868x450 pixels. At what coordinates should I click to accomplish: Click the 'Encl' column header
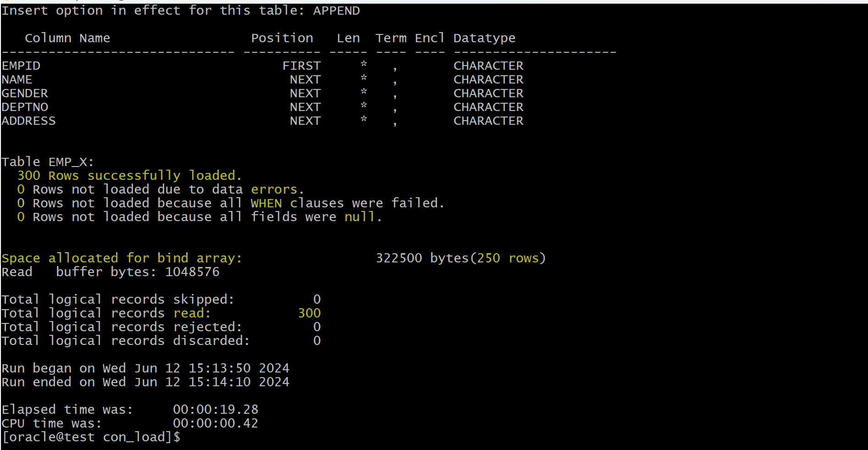click(430, 38)
